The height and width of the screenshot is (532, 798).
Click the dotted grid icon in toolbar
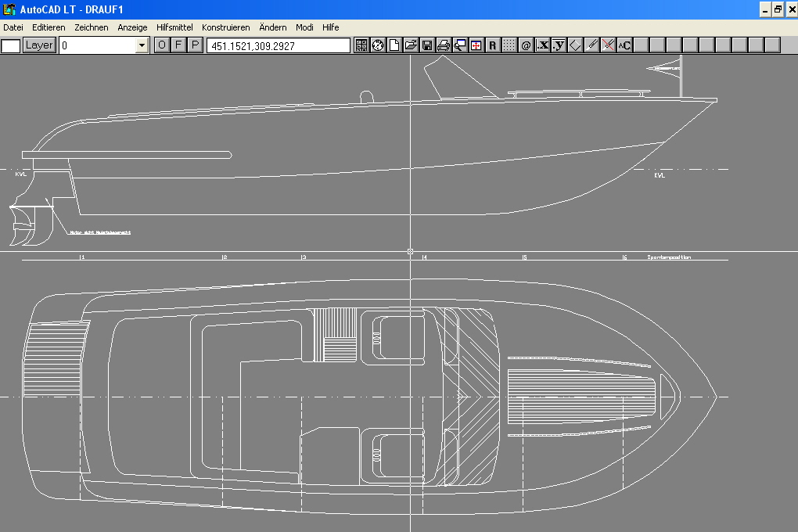tap(509, 45)
